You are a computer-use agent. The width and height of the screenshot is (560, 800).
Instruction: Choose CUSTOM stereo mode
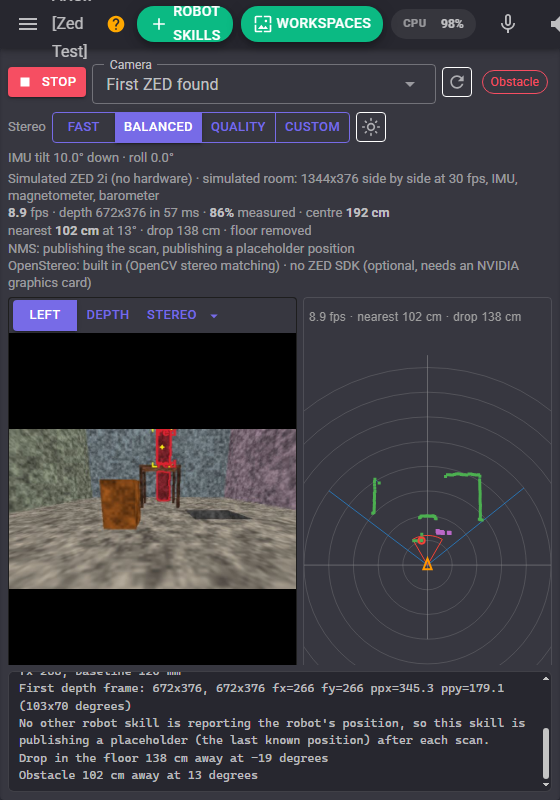pyautogui.click(x=312, y=127)
